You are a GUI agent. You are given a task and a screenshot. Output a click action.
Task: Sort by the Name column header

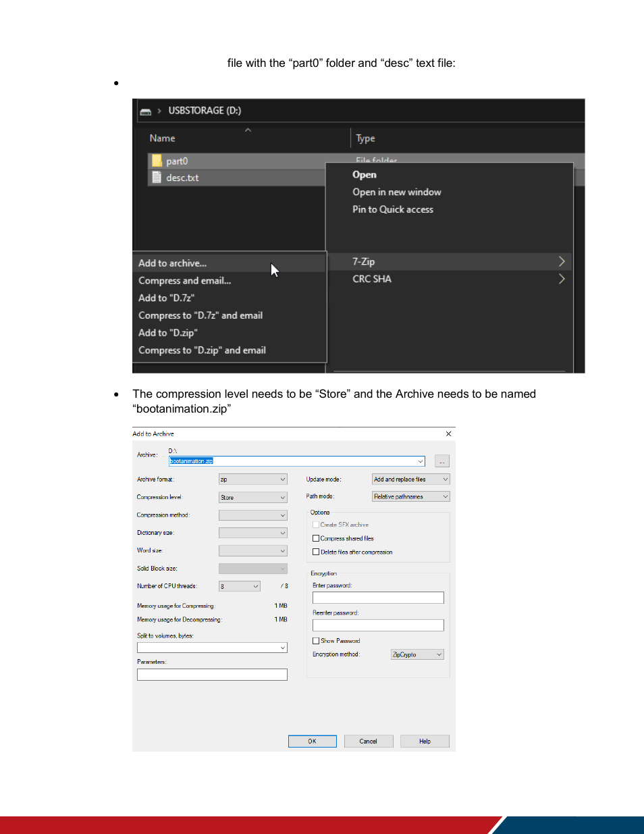click(162, 138)
